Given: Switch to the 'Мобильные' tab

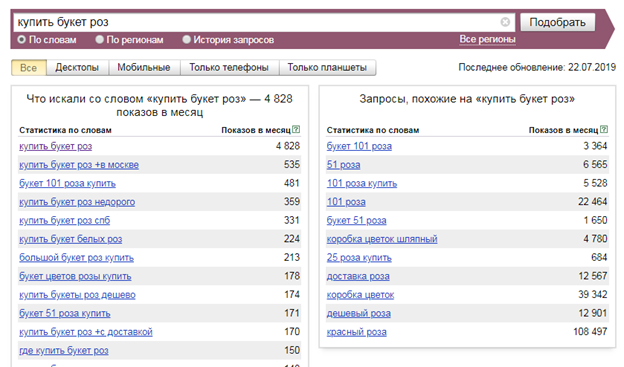Looking at the screenshot, I should [x=144, y=68].
